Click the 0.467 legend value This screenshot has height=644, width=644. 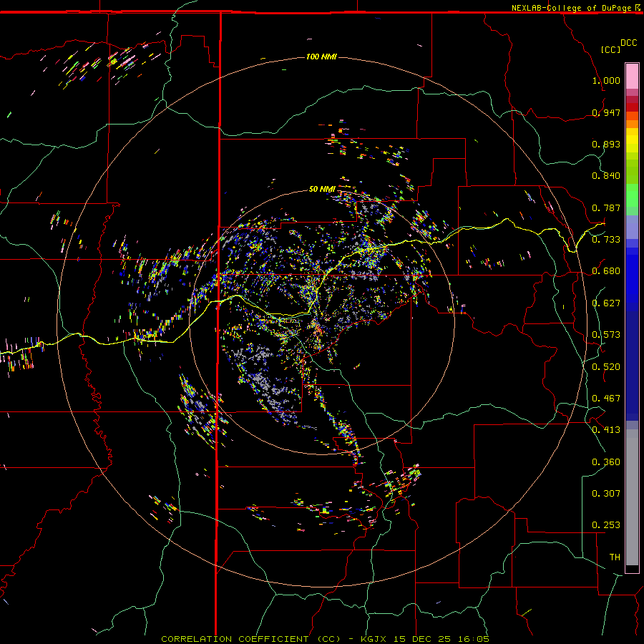point(606,398)
